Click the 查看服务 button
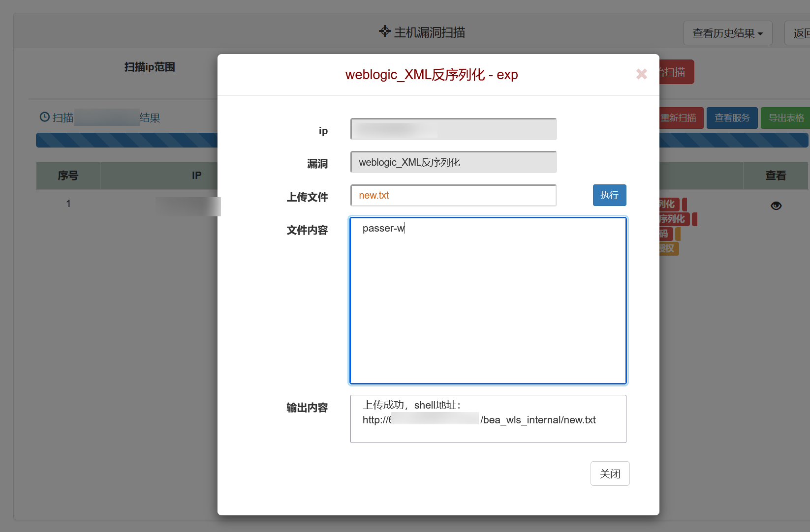Screen dimensions: 810x532 pyautogui.click(x=732, y=118)
